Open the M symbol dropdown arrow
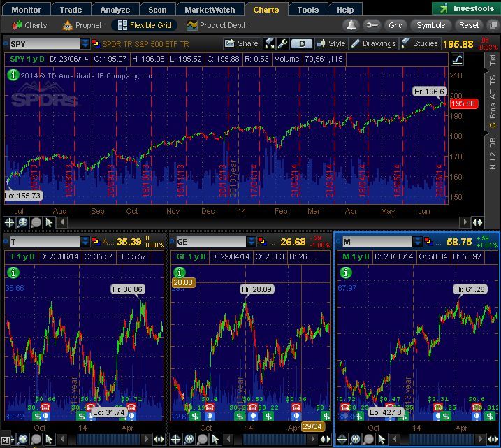501x448 pixels. tap(417, 242)
